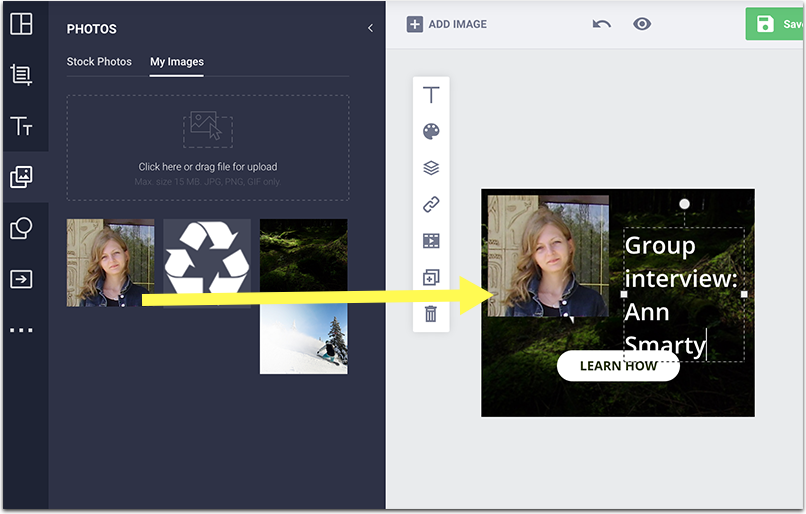
Task: Click the animation filmstrip icon
Action: click(431, 241)
